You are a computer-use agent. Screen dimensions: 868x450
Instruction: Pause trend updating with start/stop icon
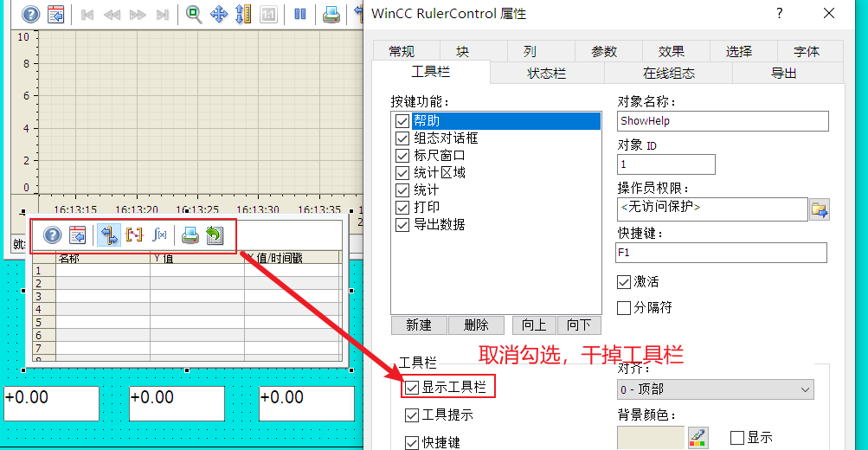coord(300,14)
